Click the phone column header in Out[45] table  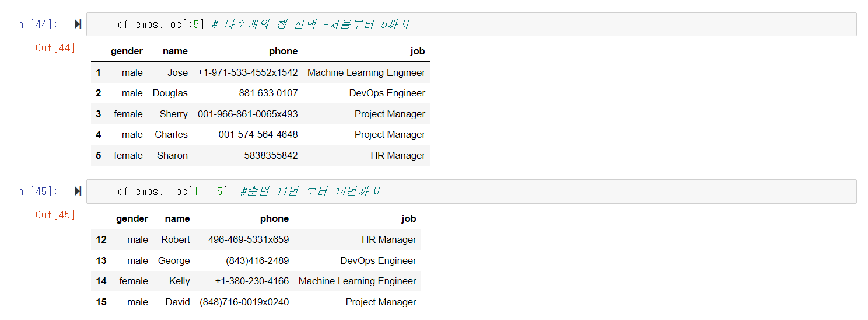[x=275, y=218]
